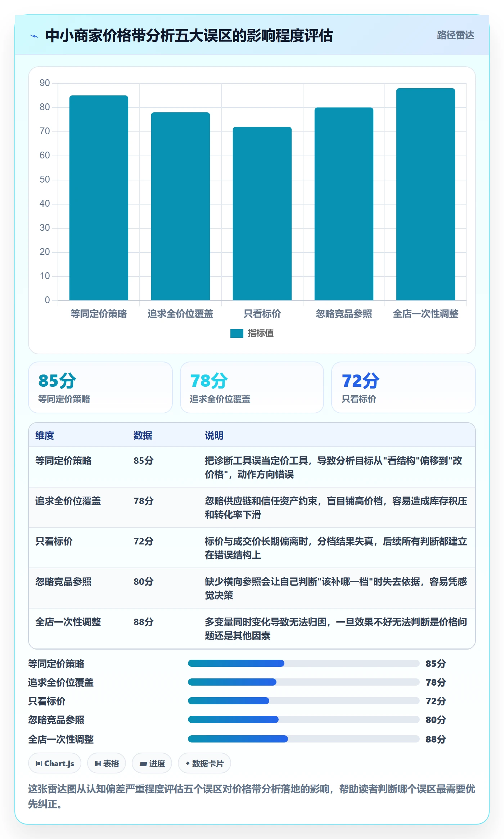Viewport: 504px width, 839px height.
Task: Click the 72分 progress bar for 只看标价
Action: pyautogui.click(x=303, y=701)
